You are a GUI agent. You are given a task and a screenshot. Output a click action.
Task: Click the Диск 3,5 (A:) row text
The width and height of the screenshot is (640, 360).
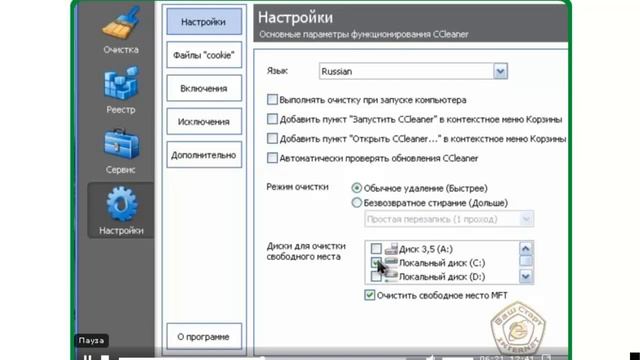tap(426, 249)
